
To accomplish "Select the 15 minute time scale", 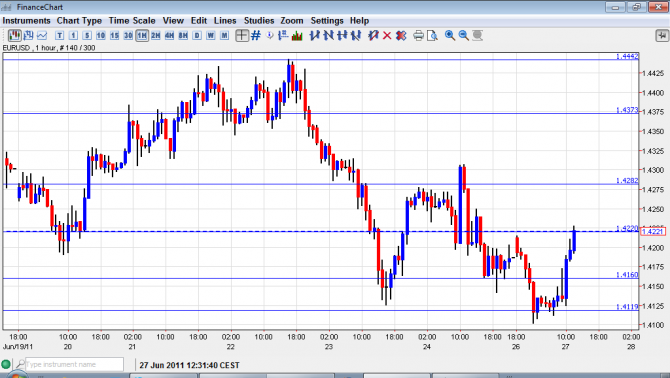I will tap(115, 35).
